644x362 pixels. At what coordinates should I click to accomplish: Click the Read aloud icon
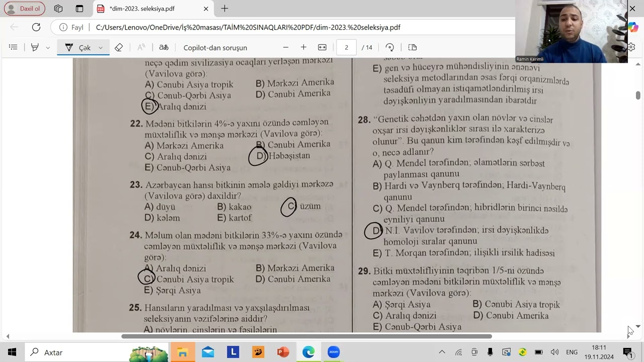tap(141, 47)
